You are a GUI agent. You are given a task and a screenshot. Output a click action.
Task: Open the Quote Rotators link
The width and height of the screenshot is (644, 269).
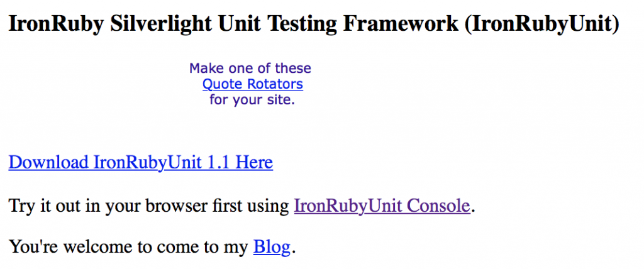(x=253, y=84)
